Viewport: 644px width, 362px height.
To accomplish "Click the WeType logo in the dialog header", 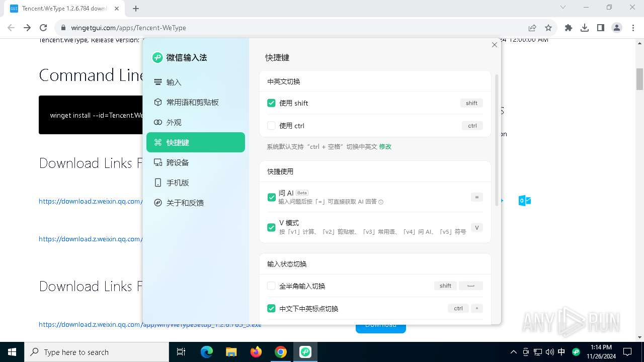I will (x=157, y=57).
